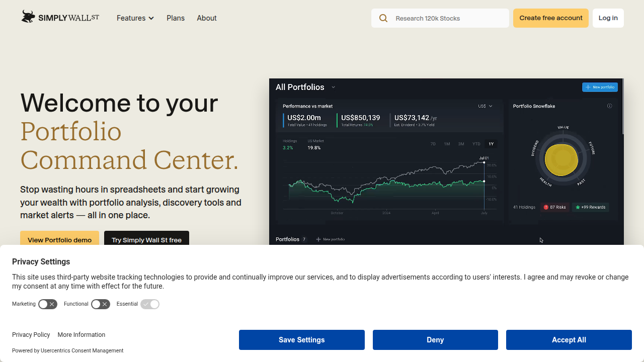Click Accept All in privacy banner
The height and width of the screenshot is (362, 644).
[569, 340]
